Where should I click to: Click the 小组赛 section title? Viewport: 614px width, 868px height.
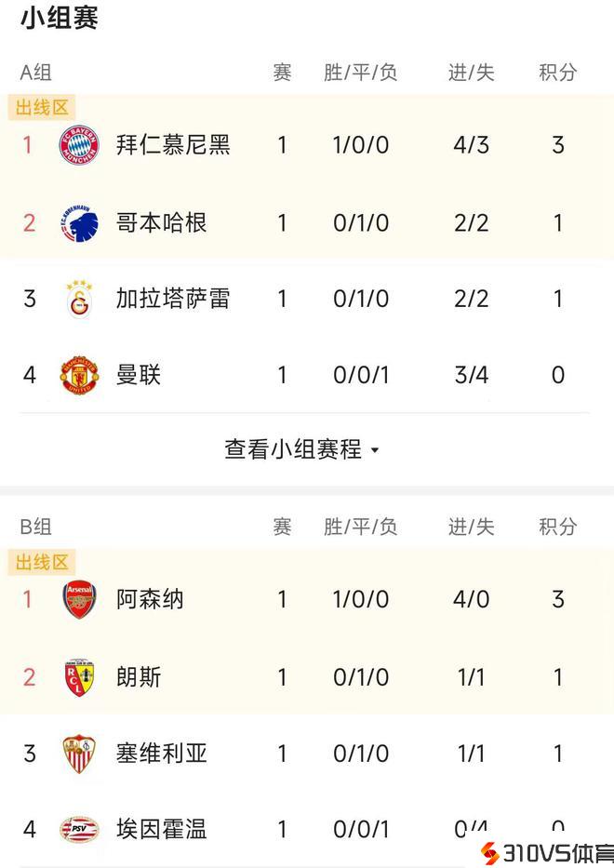(x=60, y=19)
